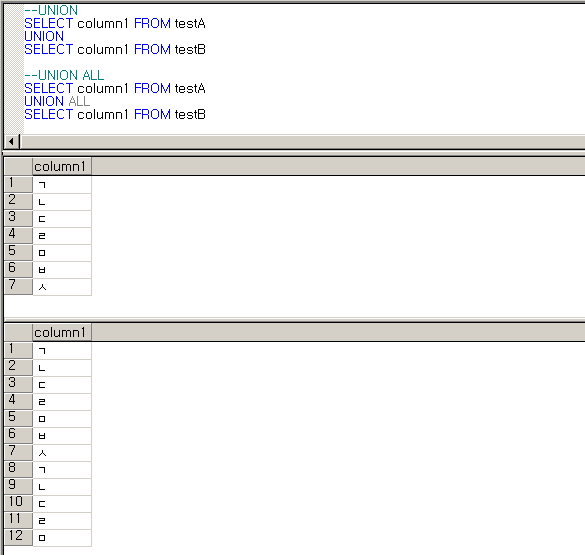Select row header 4 in the first result grid
Image resolution: width=585 pixels, height=555 pixels.
point(18,235)
